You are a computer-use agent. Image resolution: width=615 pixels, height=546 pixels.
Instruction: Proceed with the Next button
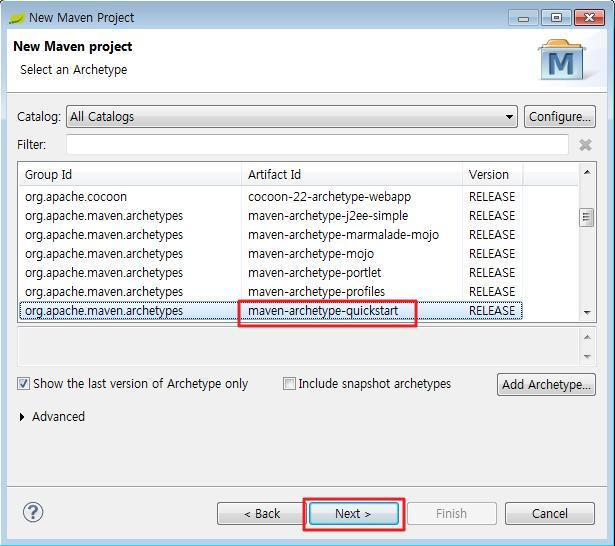pyautogui.click(x=354, y=513)
